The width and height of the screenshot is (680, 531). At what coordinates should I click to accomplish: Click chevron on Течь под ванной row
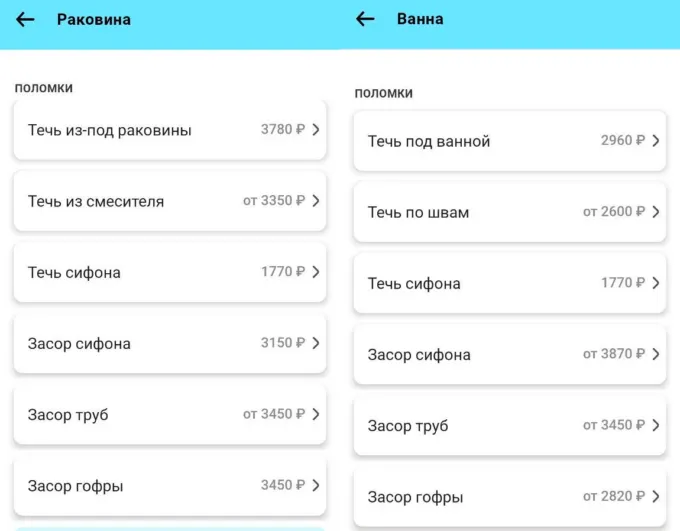[656, 141]
